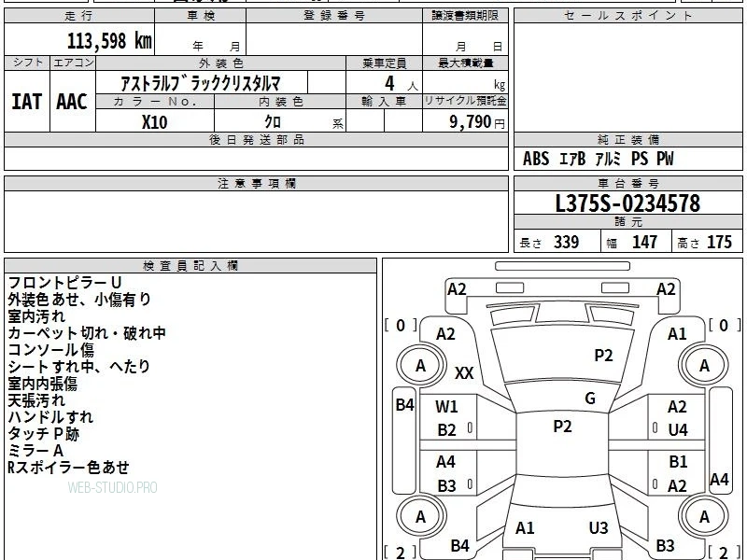This screenshot has height=560, width=747.
Task: Click the note line タッチP跡
Action: pyautogui.click(x=43, y=433)
